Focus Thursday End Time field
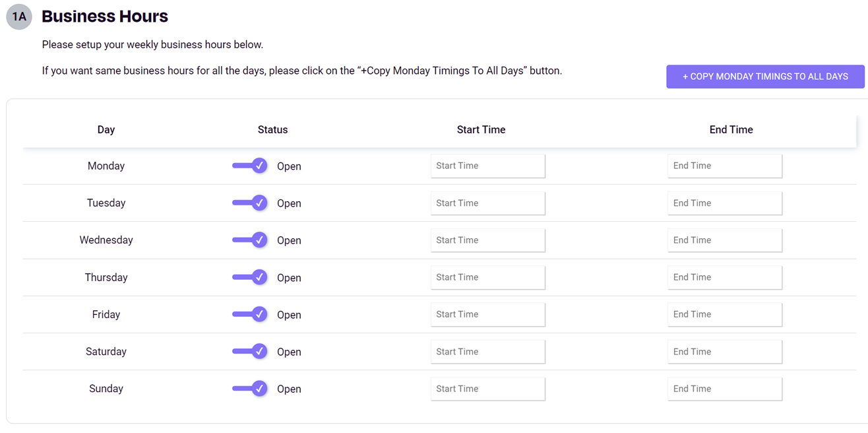Viewport: 868px width, 433px height. coord(725,277)
